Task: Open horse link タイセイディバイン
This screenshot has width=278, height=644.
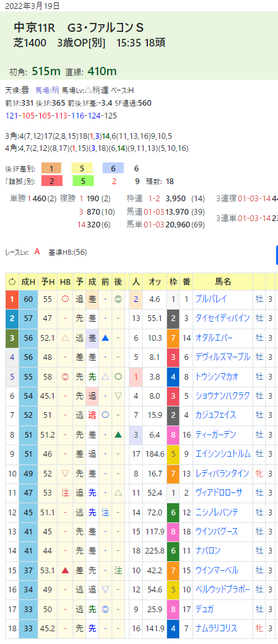Action: coord(222,318)
